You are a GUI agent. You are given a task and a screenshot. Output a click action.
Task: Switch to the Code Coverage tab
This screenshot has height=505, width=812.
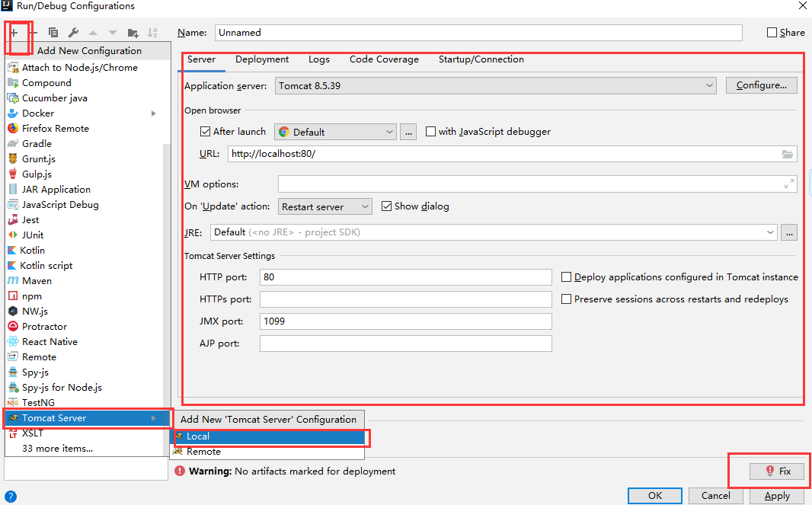click(384, 59)
